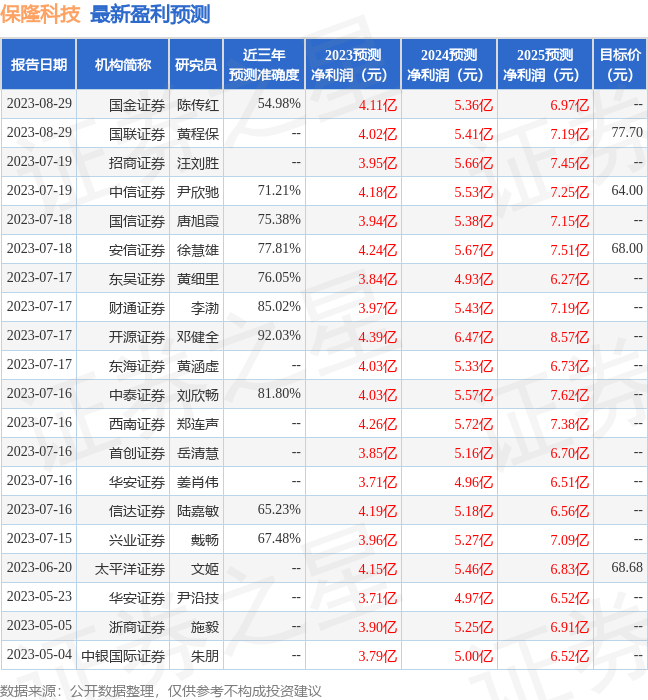Click the 5.00亿 forecast value
Viewport: 648px width, 700px height.
tap(474, 657)
